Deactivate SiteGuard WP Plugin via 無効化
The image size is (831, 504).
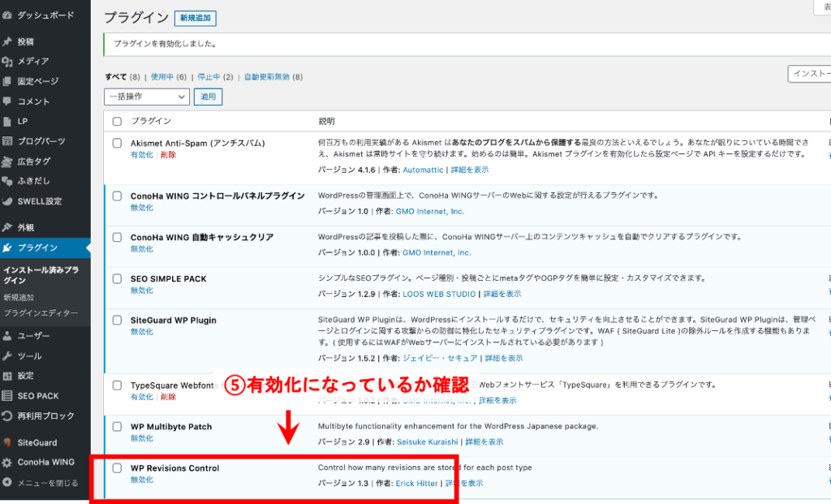[141, 332]
